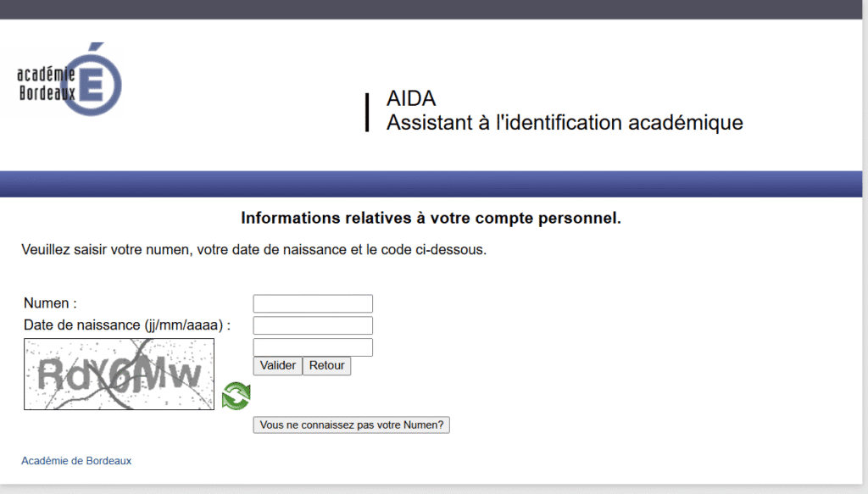This screenshot has width=868, height=494.
Task: Focus the Numen text field
Action: (x=313, y=303)
